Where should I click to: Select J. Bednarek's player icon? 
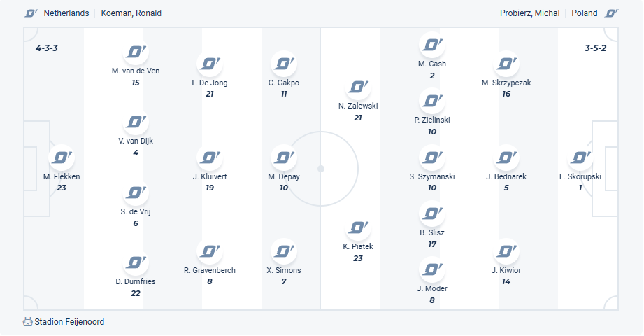tap(506, 157)
